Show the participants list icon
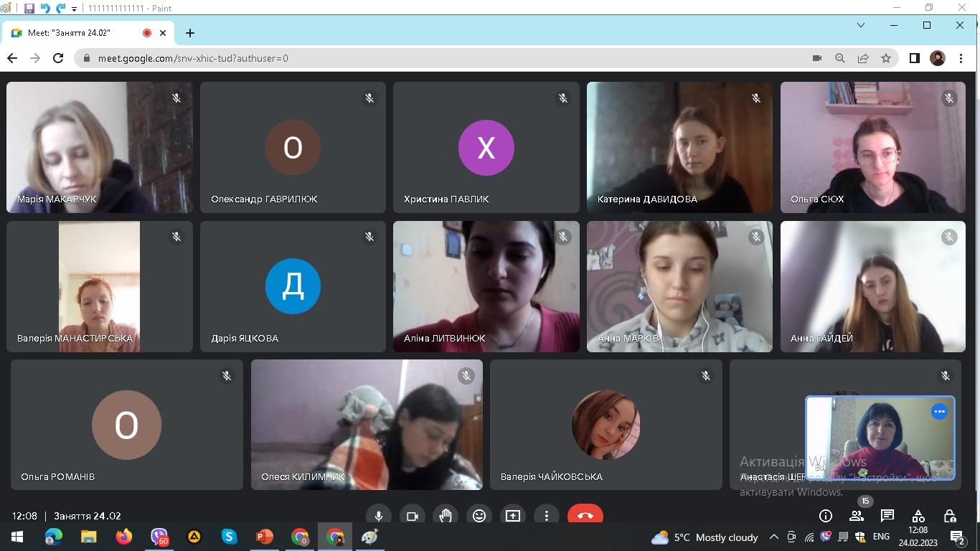Screen dimensions: 980x551 click(857, 515)
